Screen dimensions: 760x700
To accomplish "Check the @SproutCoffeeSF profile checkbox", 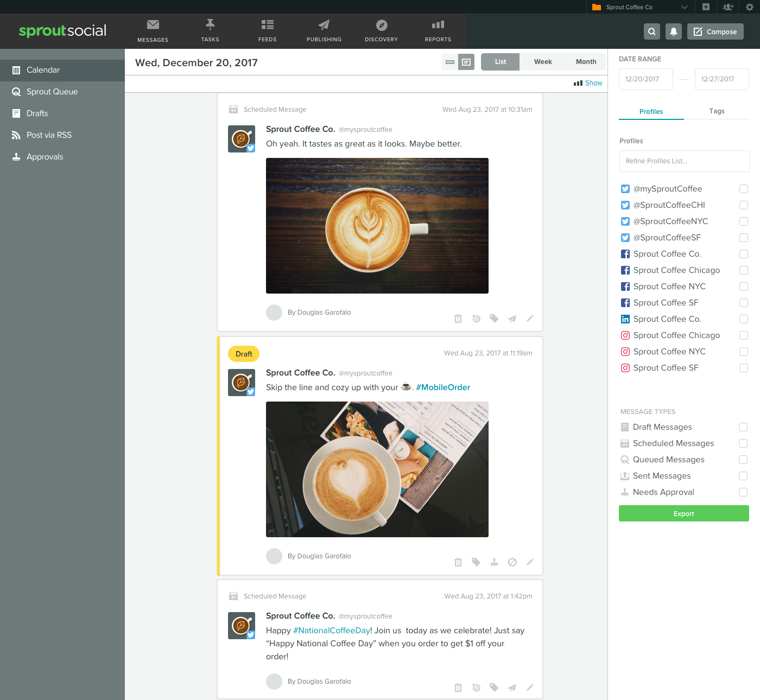I will point(744,238).
